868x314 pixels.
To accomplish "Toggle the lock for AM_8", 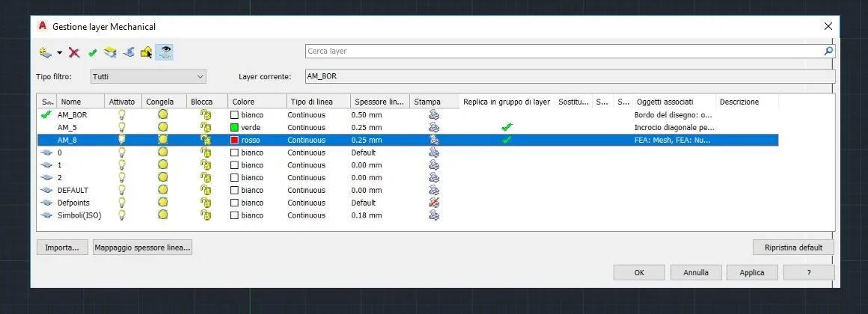I will pyautogui.click(x=205, y=140).
